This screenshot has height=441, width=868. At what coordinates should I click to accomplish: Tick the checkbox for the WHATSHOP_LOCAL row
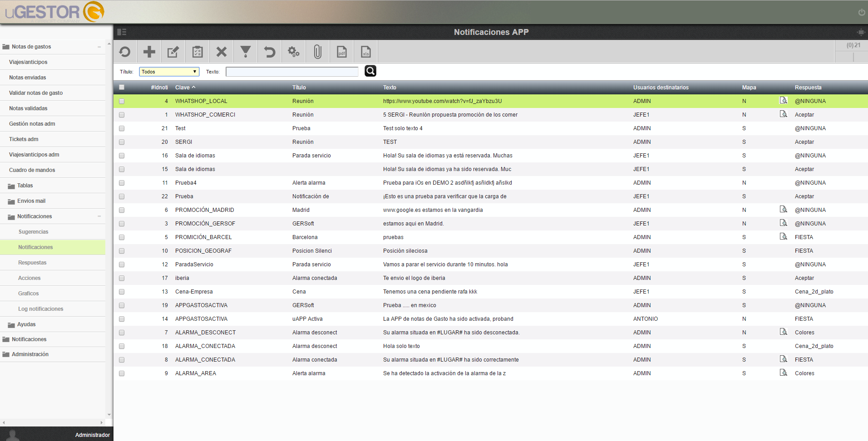122,101
